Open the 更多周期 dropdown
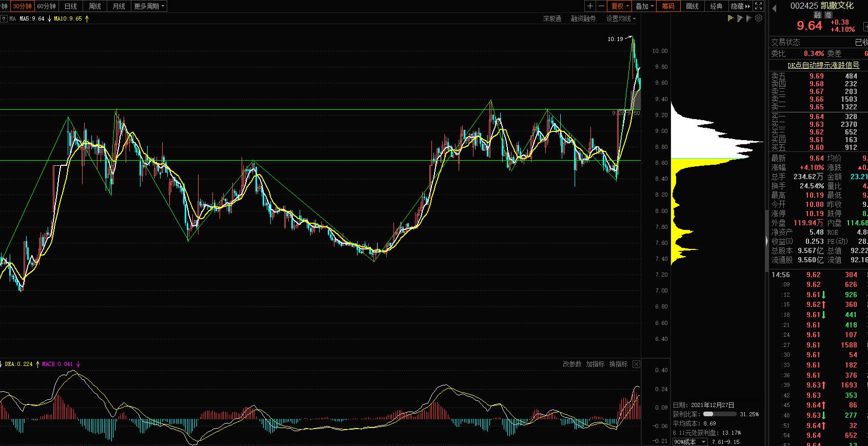 [149, 6]
